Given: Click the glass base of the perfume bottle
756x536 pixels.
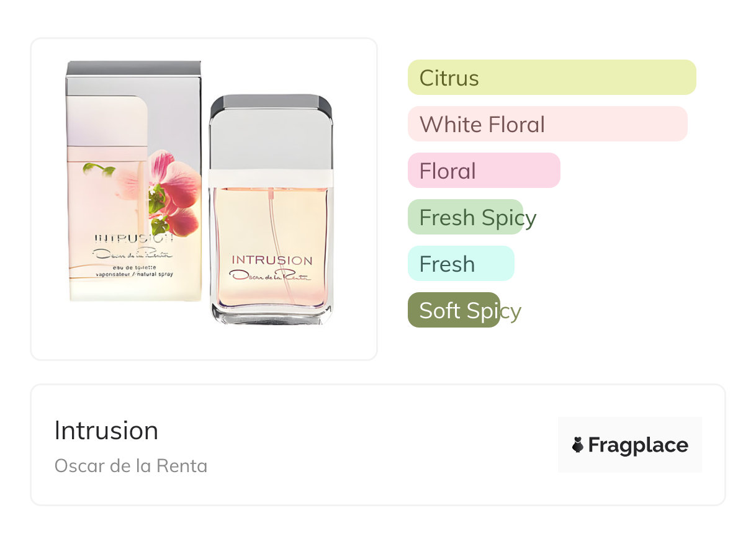Looking at the screenshot, I should point(272,315).
